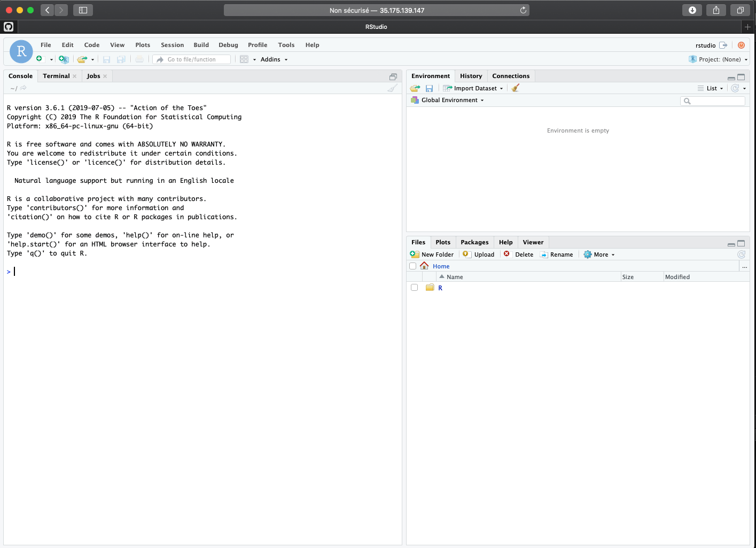756x548 pixels.
Task: Open the File menu
Action: 46,45
